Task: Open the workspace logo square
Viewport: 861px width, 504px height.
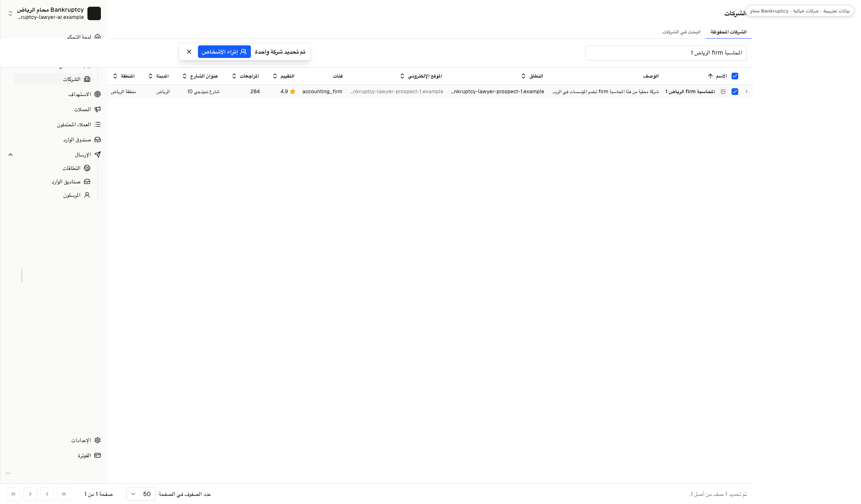Action: [94, 13]
